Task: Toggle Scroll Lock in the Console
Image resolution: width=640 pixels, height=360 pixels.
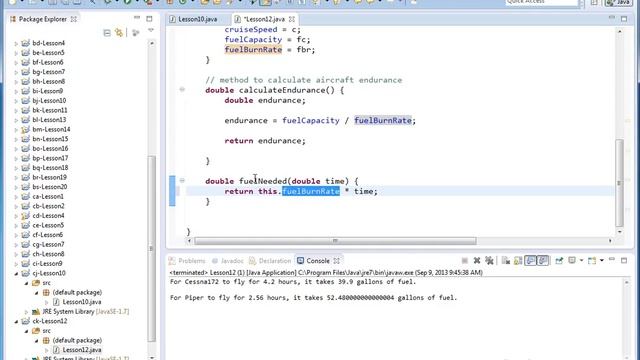Action: tap(518, 261)
